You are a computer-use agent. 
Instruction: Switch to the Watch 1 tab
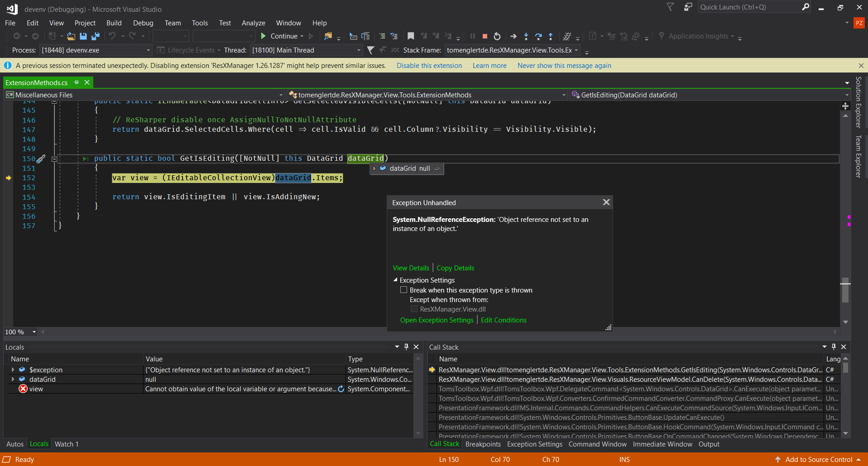(66, 444)
